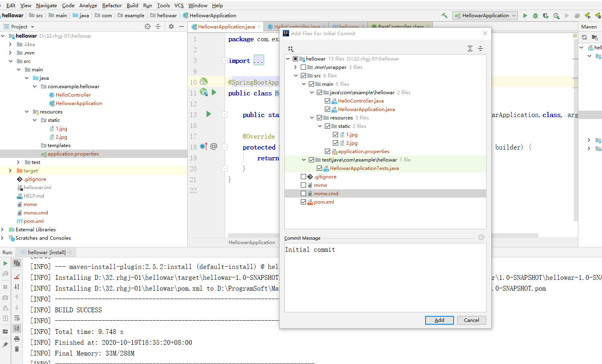Click the Cancel button
Image resolution: width=602 pixels, height=364 pixels.
[472, 320]
